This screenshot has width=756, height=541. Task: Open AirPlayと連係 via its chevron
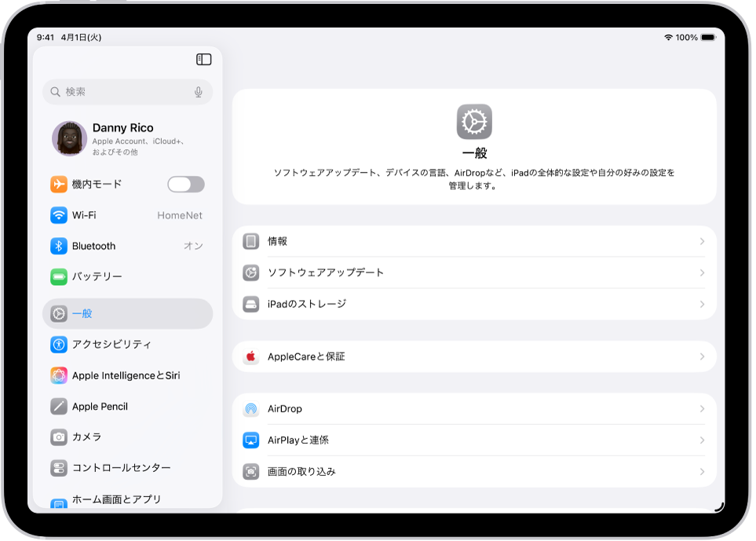click(701, 440)
